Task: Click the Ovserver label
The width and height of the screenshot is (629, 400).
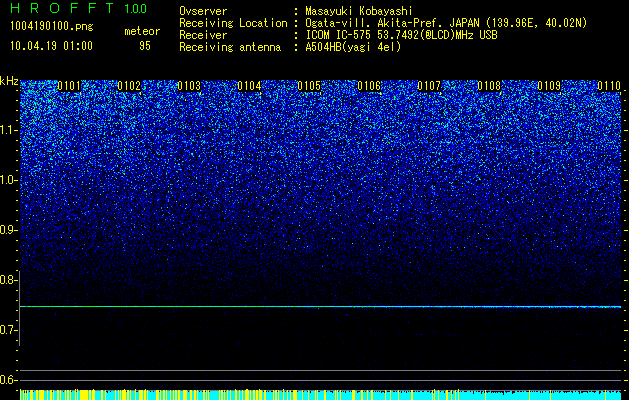Action: (203, 11)
